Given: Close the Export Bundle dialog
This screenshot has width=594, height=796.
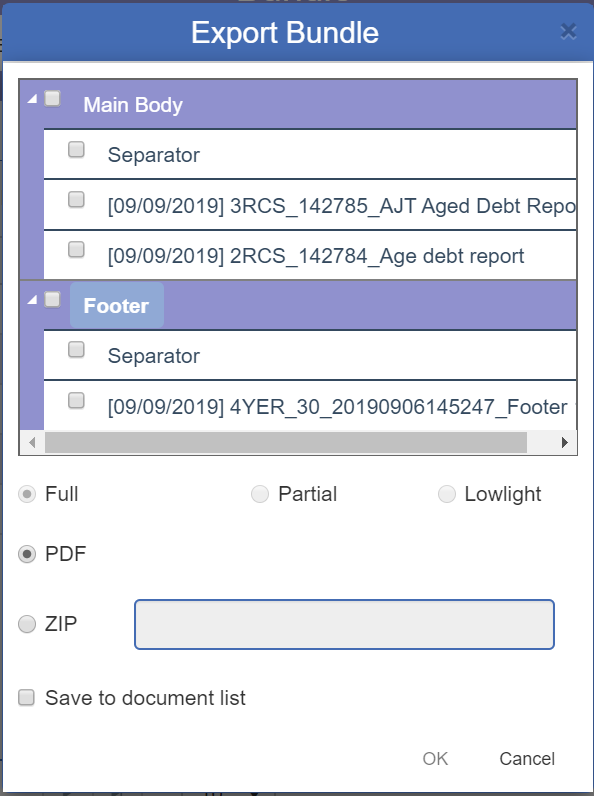Looking at the screenshot, I should [568, 31].
